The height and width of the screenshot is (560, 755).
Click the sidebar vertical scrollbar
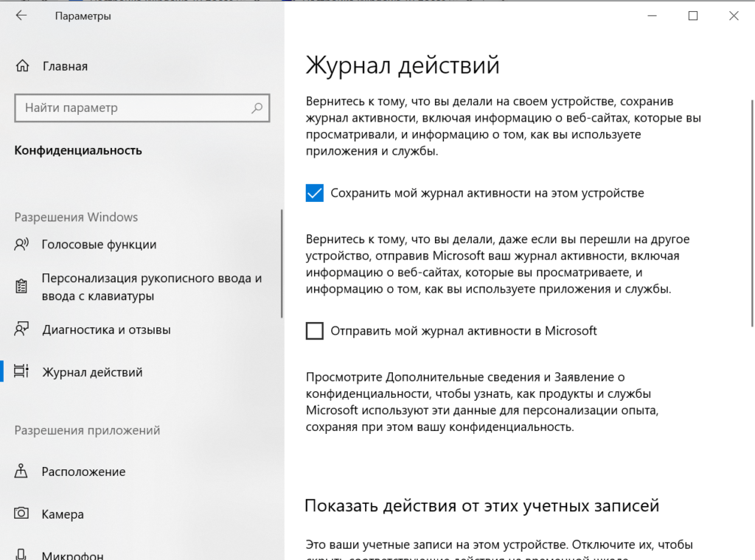(x=281, y=264)
